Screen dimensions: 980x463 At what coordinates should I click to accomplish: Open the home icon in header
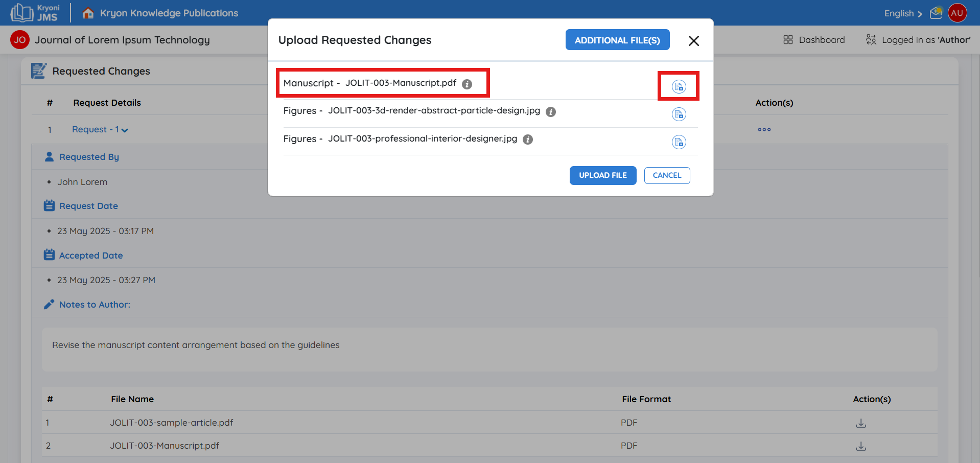[88, 13]
